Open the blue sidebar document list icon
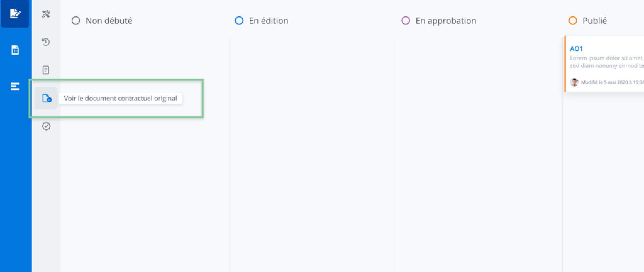This screenshot has width=644, height=272. click(15, 50)
